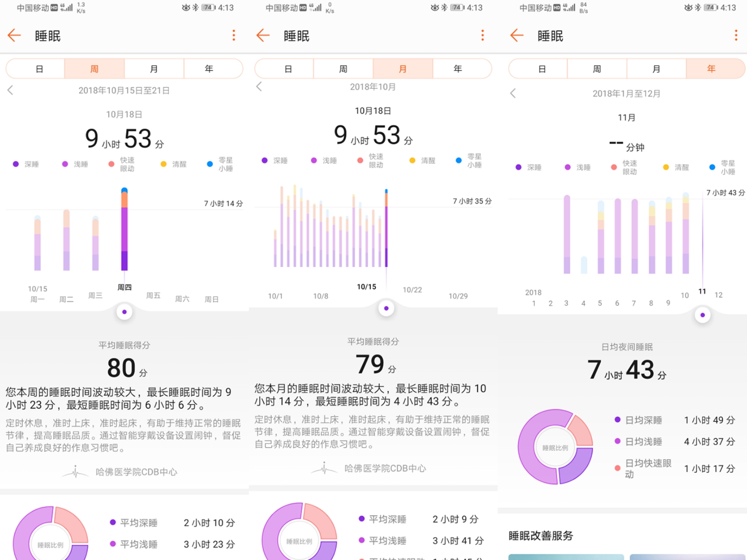Screen dimensions: 747x560
Task: Tap the deep sleep (深睡) legend dot
Action: click(x=15, y=164)
